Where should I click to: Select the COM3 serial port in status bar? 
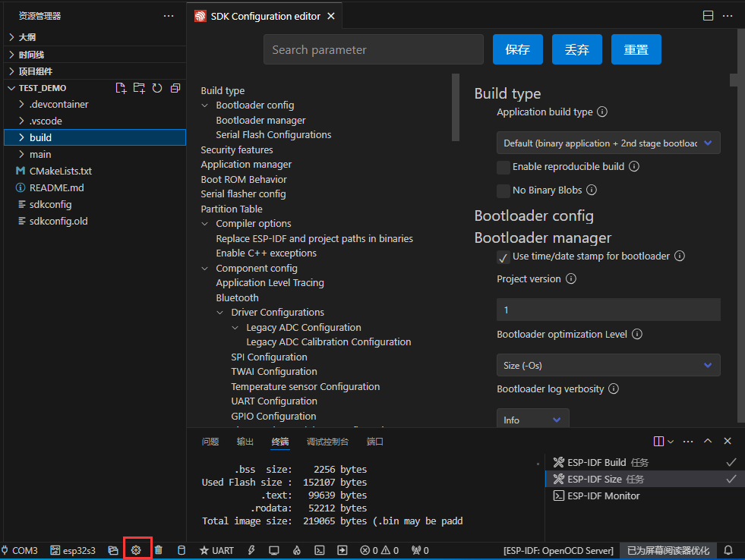click(20, 550)
